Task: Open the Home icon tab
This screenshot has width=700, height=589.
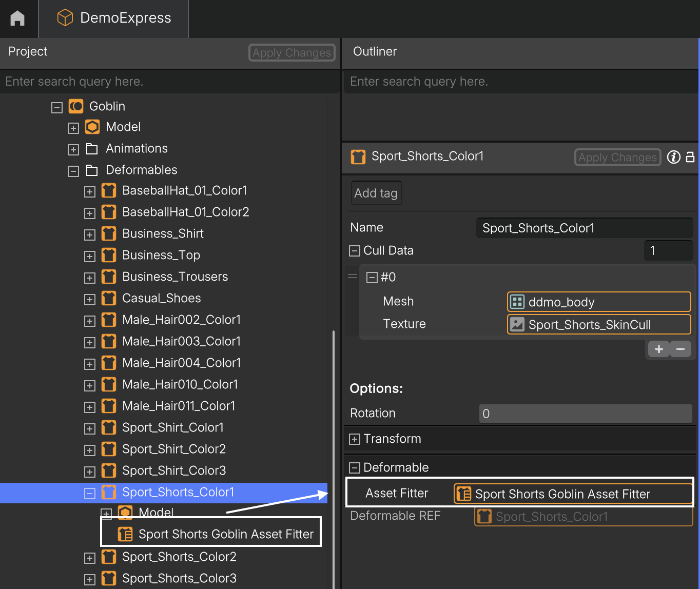Action: pos(17,18)
